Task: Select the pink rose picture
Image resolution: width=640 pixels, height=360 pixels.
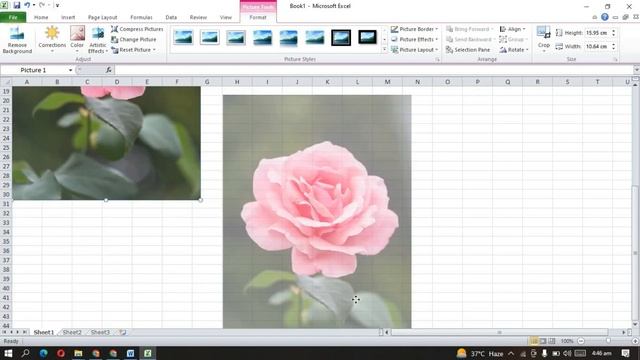Action: 317,211
